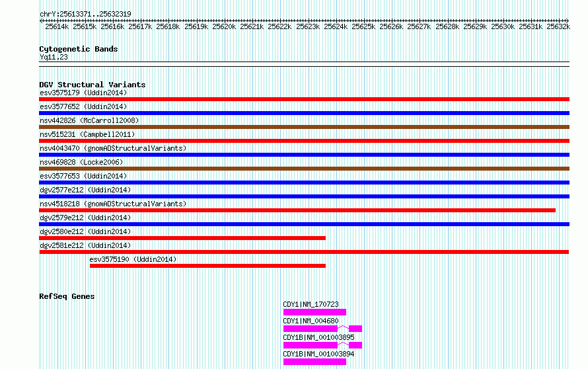The image size is (588, 369).
Task: Select the red nsv4518218 variant bar
Action: 297,210
